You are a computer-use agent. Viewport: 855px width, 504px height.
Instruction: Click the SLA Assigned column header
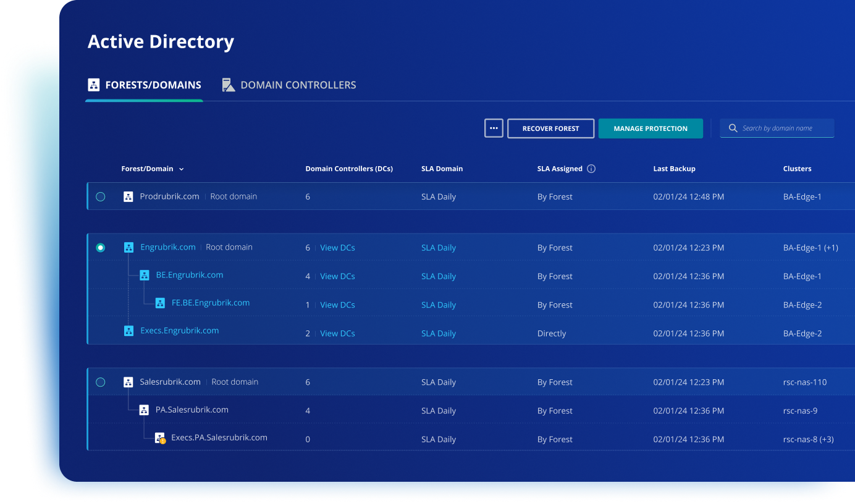[560, 169]
